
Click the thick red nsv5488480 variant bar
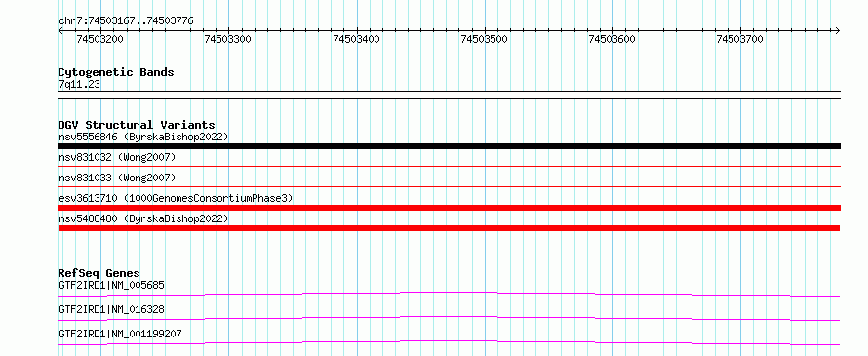pyautogui.click(x=449, y=228)
